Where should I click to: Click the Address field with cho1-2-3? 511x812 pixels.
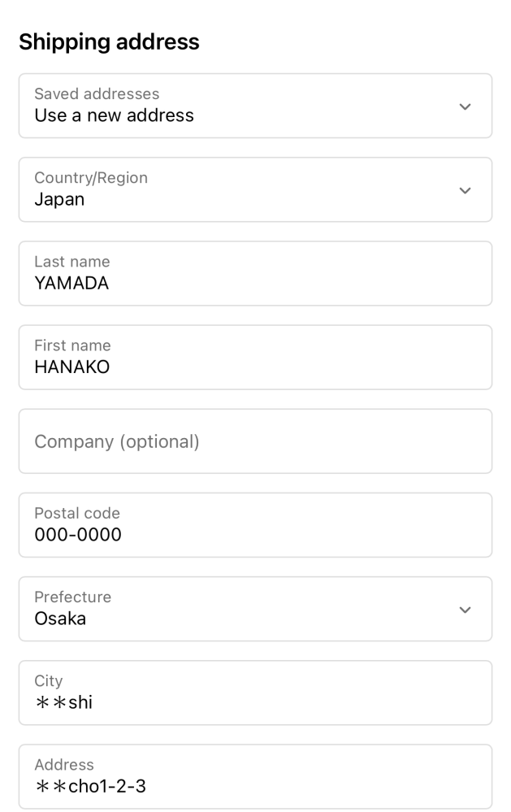tap(255, 777)
